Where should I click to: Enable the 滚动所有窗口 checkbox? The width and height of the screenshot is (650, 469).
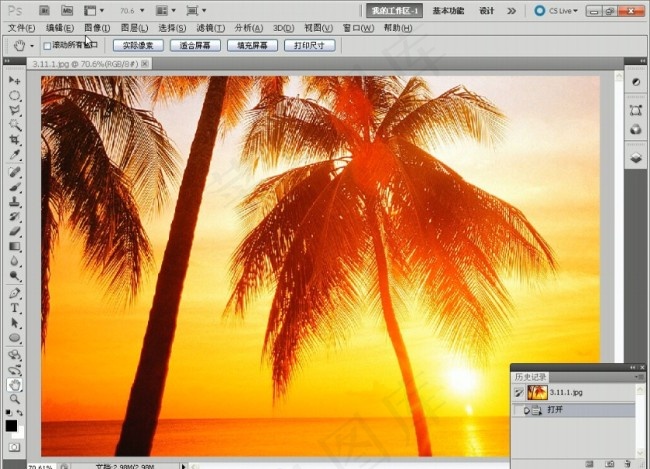point(47,45)
